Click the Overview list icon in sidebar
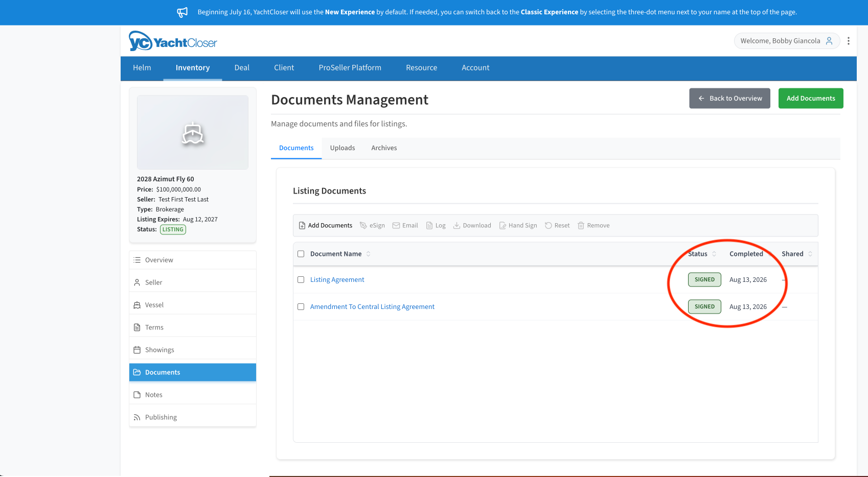 pyautogui.click(x=137, y=260)
